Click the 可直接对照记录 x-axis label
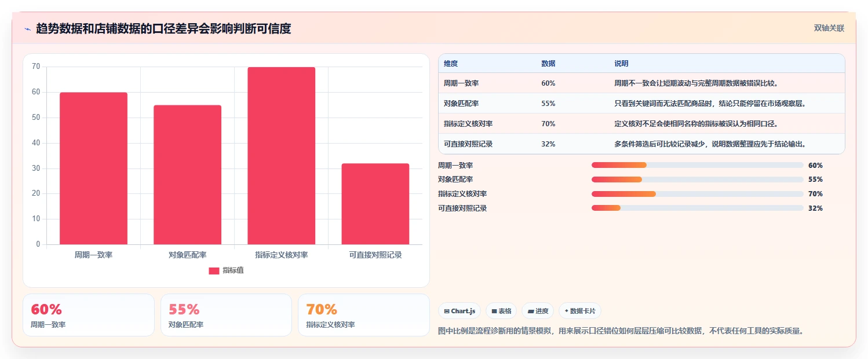The width and height of the screenshot is (868, 359). pyautogui.click(x=375, y=255)
